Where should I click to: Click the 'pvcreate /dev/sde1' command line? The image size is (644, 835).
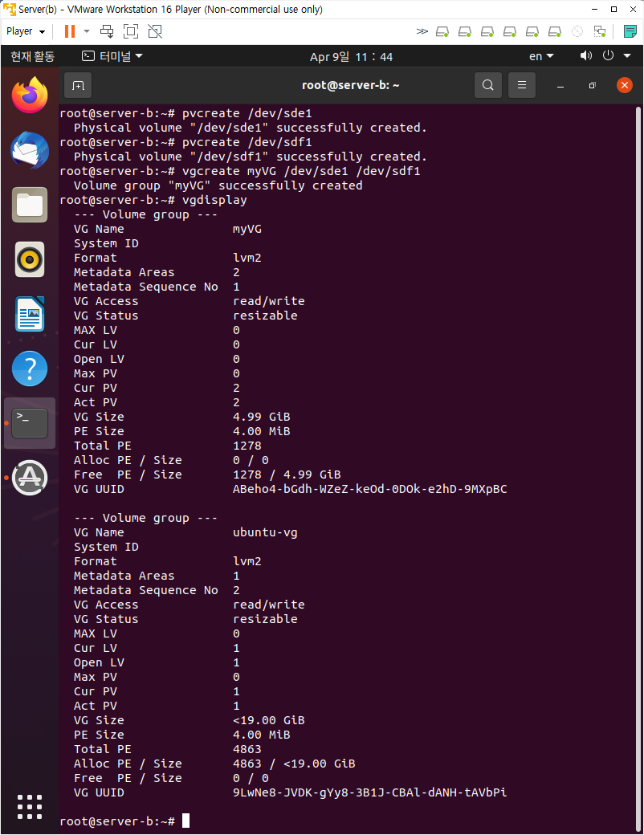(247, 113)
